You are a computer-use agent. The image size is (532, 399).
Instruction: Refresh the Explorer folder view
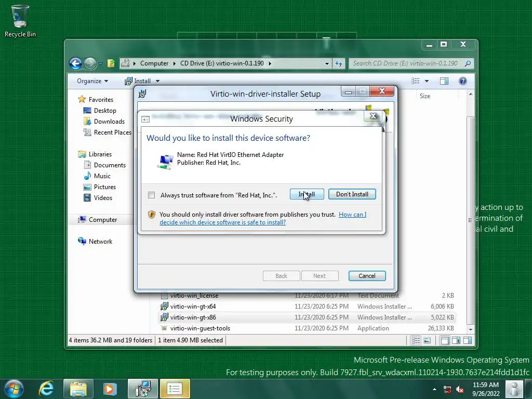tap(339, 63)
